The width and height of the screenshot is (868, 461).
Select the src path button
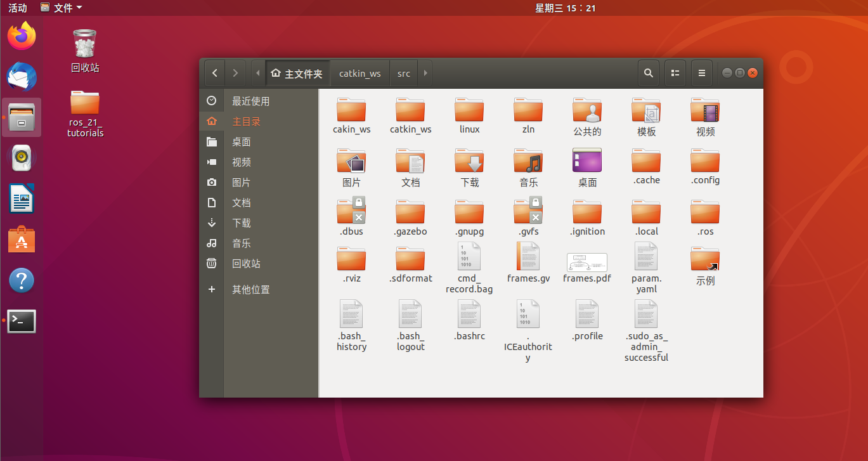[404, 74]
